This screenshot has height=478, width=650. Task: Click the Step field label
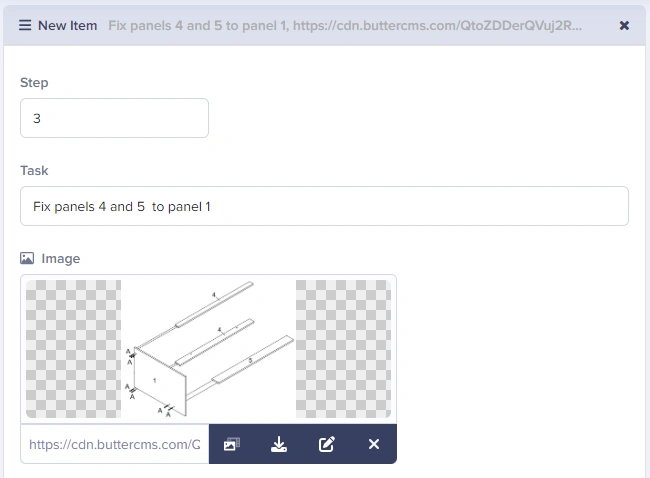coord(34,82)
